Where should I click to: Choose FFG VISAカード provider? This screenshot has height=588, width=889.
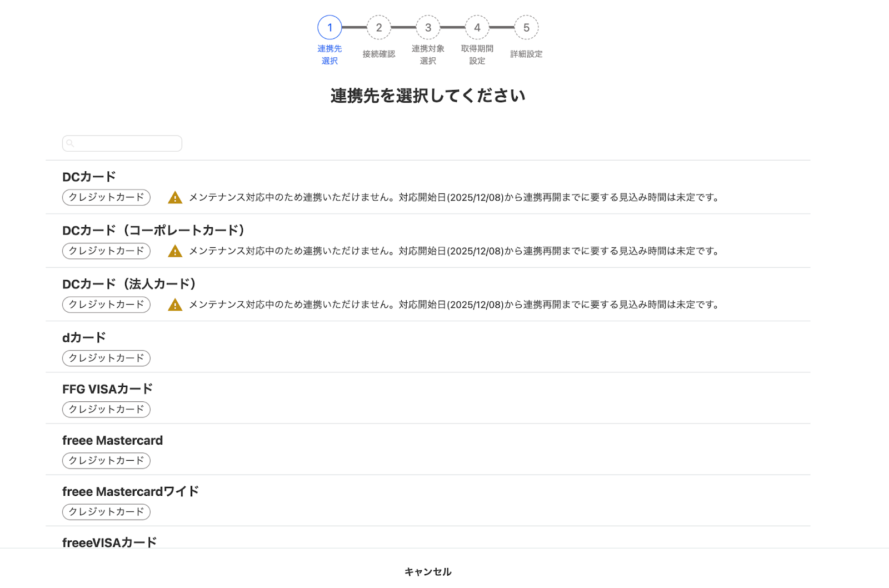[x=428, y=398]
